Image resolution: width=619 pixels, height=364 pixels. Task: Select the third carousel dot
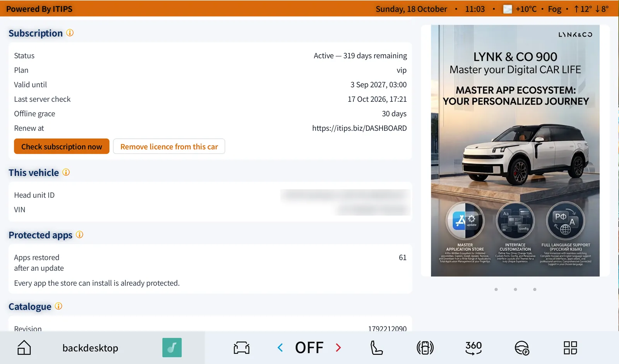(535, 289)
